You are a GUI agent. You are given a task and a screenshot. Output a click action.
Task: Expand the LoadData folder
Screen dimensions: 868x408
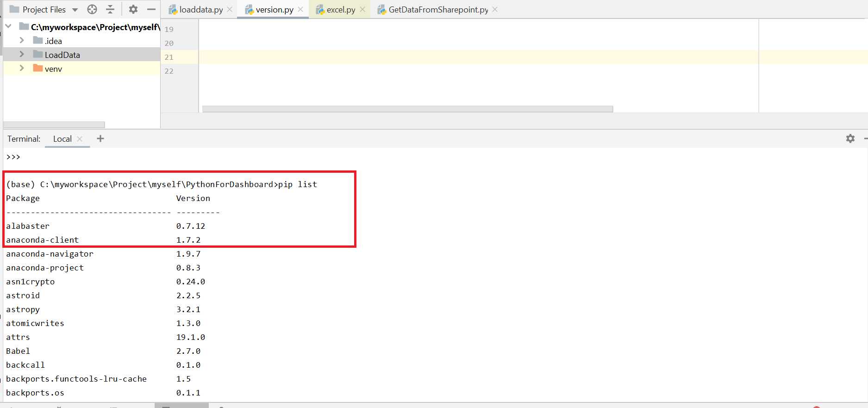point(22,54)
